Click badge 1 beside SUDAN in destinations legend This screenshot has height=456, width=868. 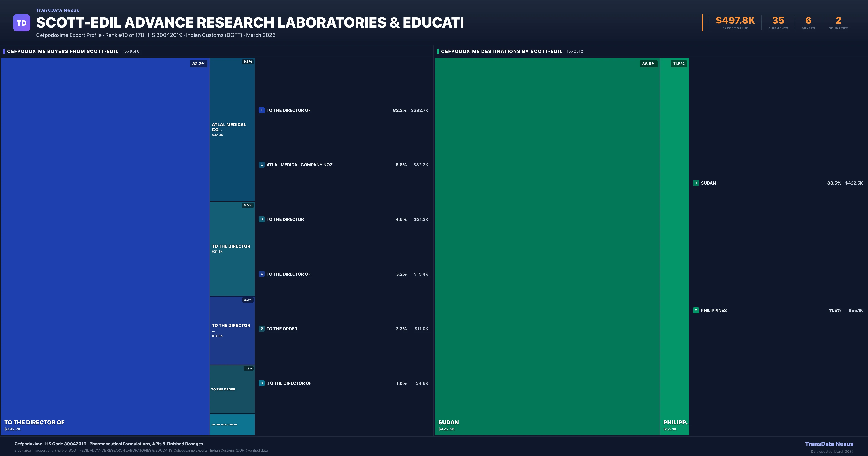coord(696,183)
